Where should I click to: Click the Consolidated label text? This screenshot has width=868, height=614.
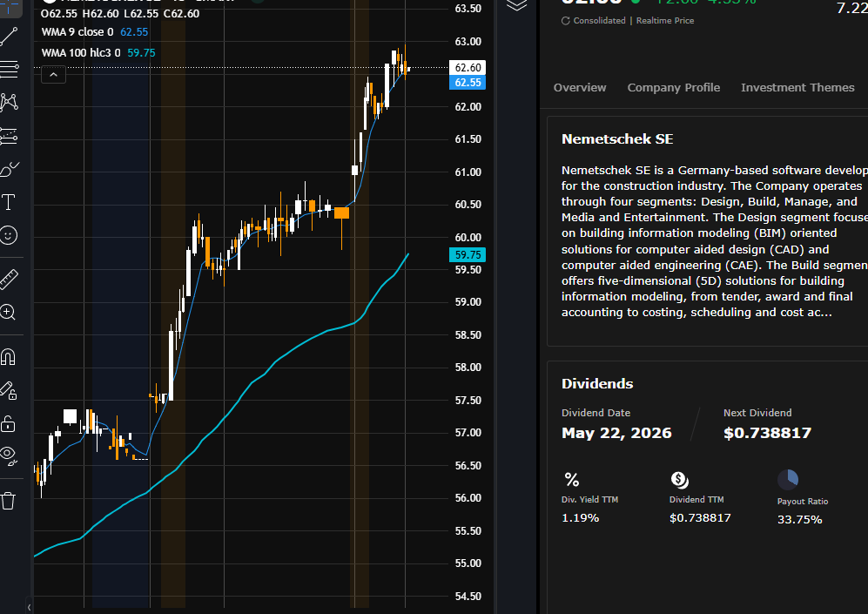click(599, 21)
